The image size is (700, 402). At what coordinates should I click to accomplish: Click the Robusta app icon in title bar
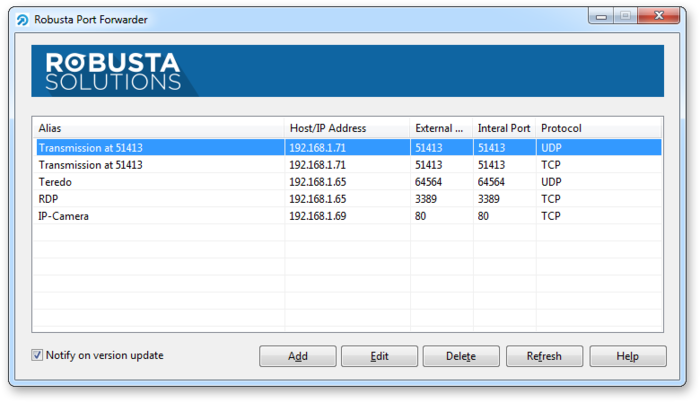(23, 19)
